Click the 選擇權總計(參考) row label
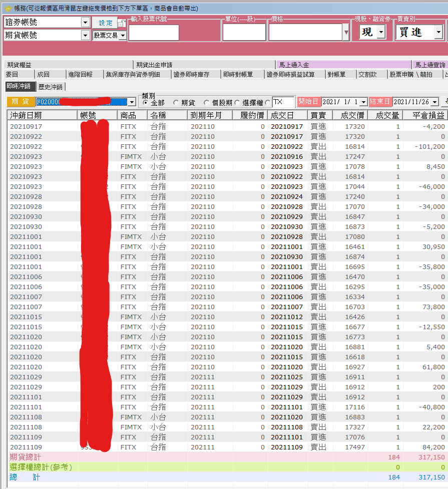This screenshot has height=489, width=448. [x=41, y=467]
